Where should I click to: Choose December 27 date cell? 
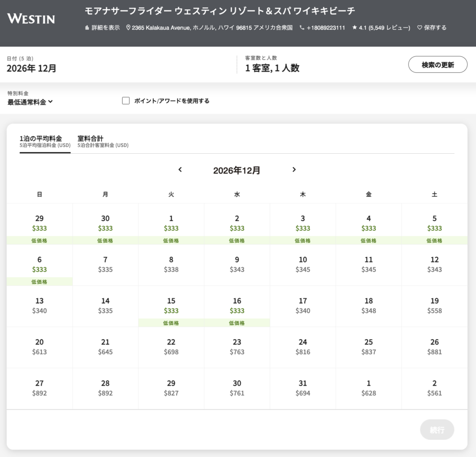pos(40,389)
